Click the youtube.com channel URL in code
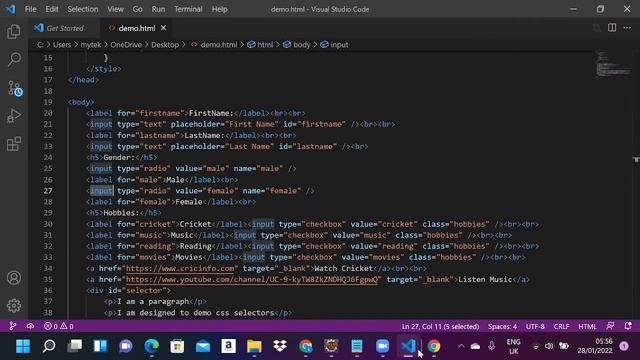This screenshot has height=360, width=640. tap(252, 280)
